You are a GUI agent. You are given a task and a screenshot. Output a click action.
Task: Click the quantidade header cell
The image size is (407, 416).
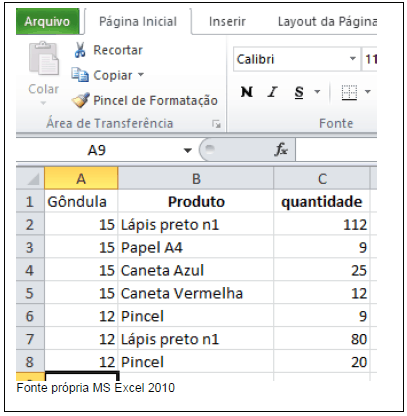(322, 202)
